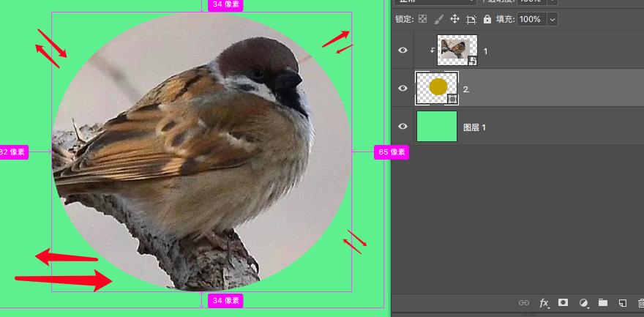Toggle lock image pixels brush icon
This screenshot has width=644, height=317.
point(438,19)
